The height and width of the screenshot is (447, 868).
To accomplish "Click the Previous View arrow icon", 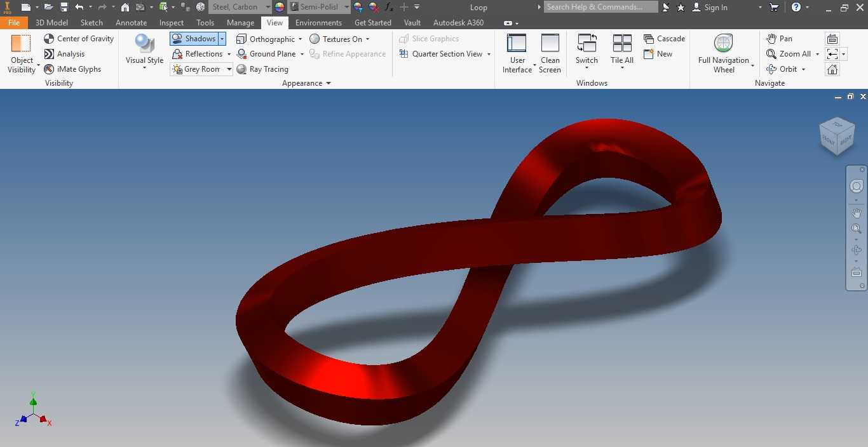I will coord(832,54).
